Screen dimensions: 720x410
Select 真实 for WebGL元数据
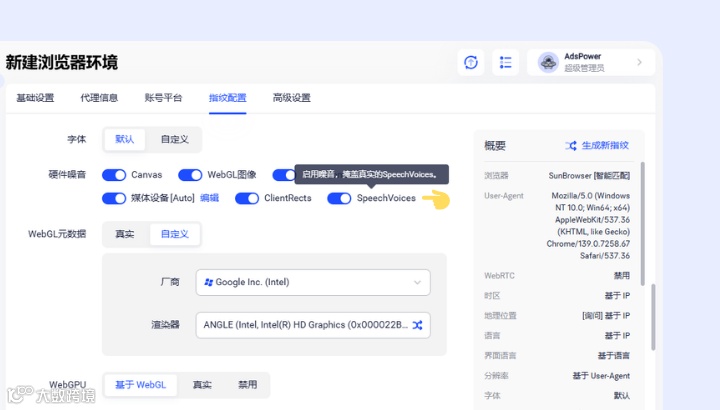(x=124, y=234)
